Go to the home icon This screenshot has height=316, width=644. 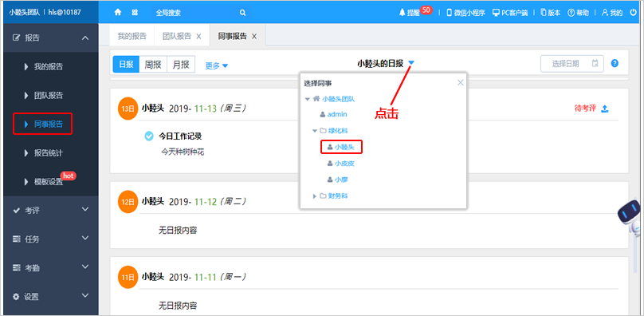[x=118, y=13]
